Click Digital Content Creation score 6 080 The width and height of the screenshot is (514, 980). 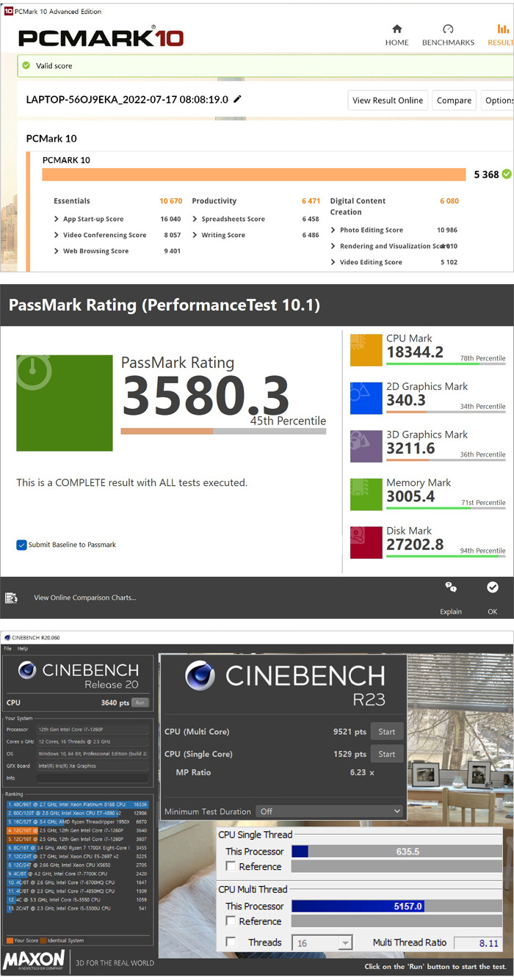click(449, 201)
